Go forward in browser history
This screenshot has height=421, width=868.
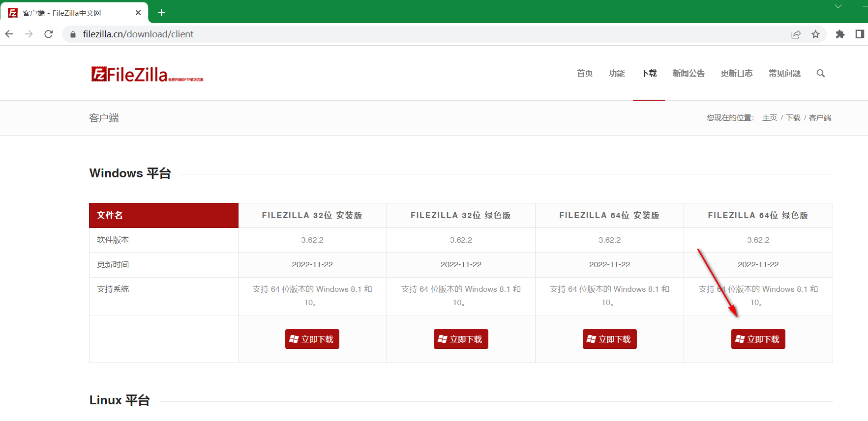pyautogui.click(x=29, y=34)
